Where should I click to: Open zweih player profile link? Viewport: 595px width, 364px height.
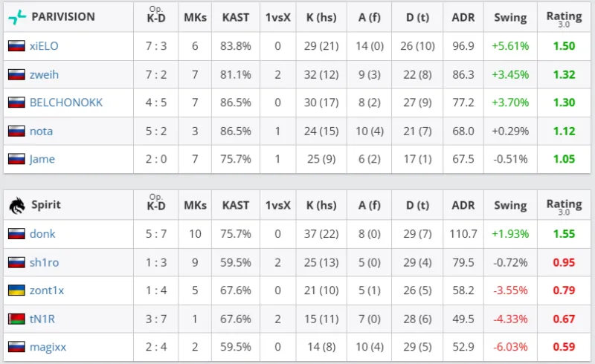pos(45,74)
